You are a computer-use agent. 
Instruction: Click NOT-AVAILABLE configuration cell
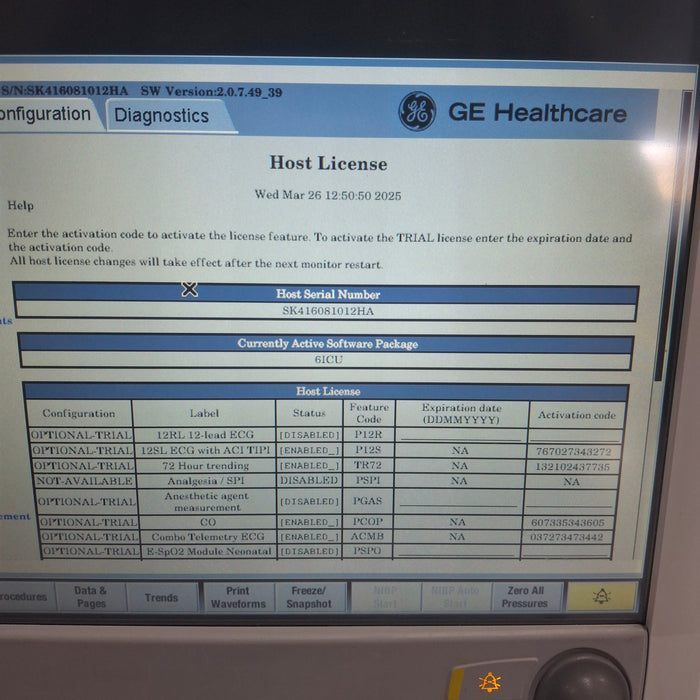(84, 481)
